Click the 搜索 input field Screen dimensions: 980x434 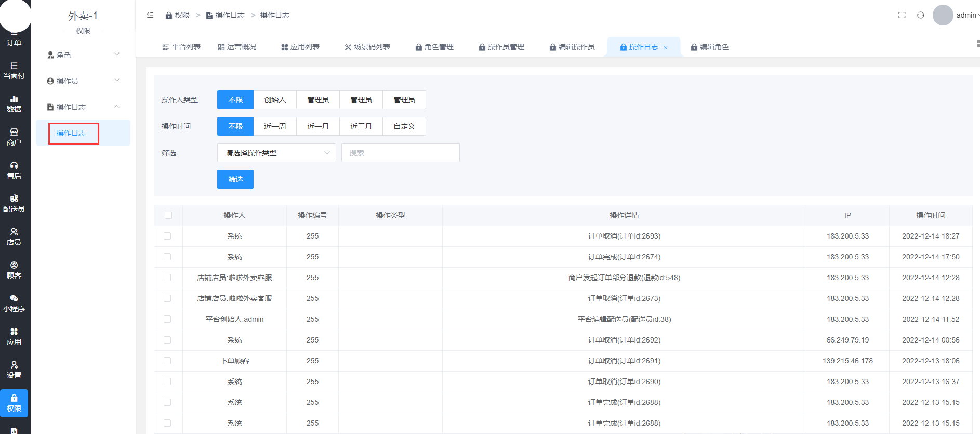[400, 153]
